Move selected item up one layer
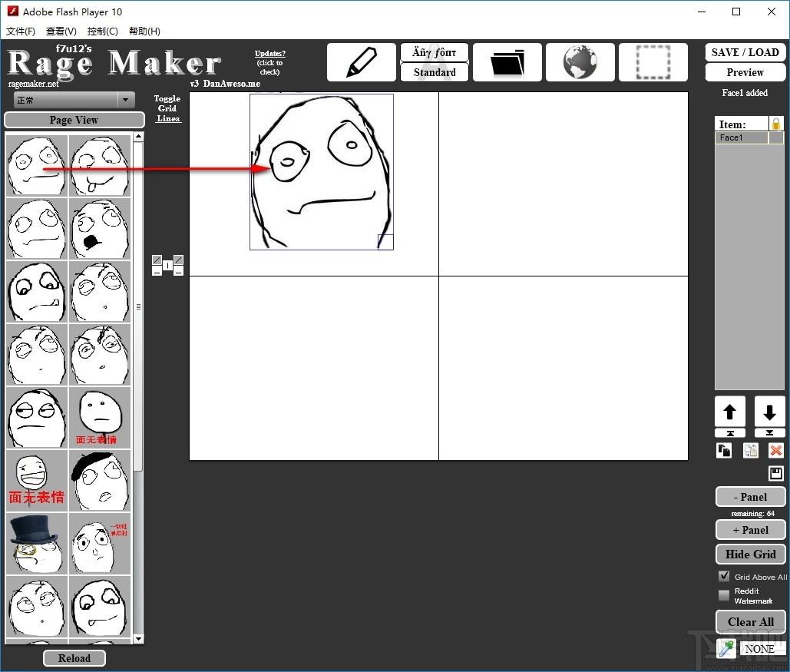Viewport: 790px width, 672px height. pyautogui.click(x=729, y=412)
